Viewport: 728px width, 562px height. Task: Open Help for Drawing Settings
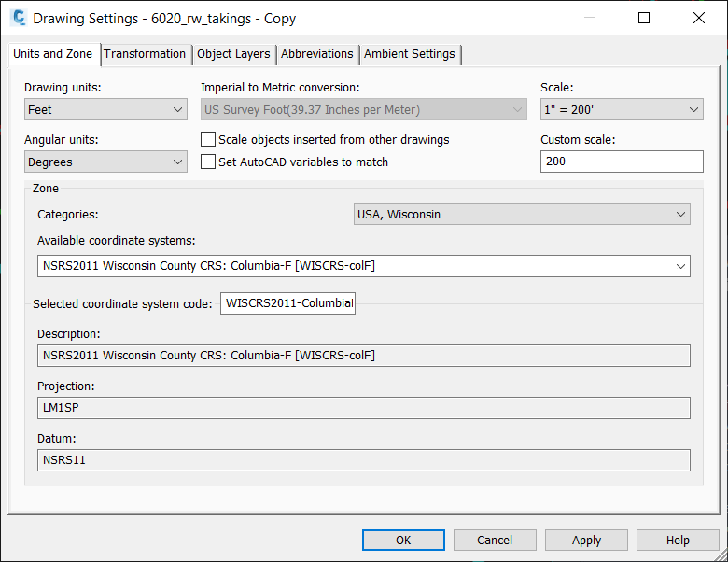[678, 541]
